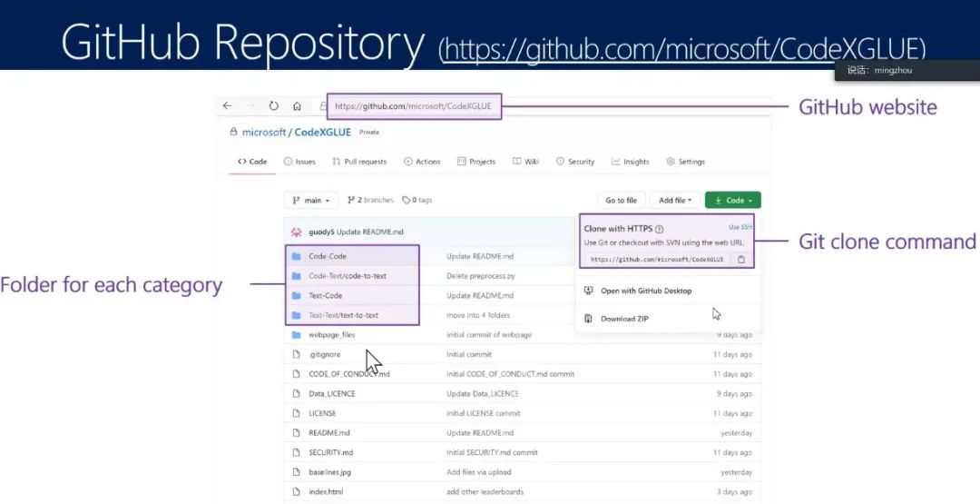Open the move into 4 folders commit
The height and width of the screenshot is (504, 980).
[x=478, y=315]
